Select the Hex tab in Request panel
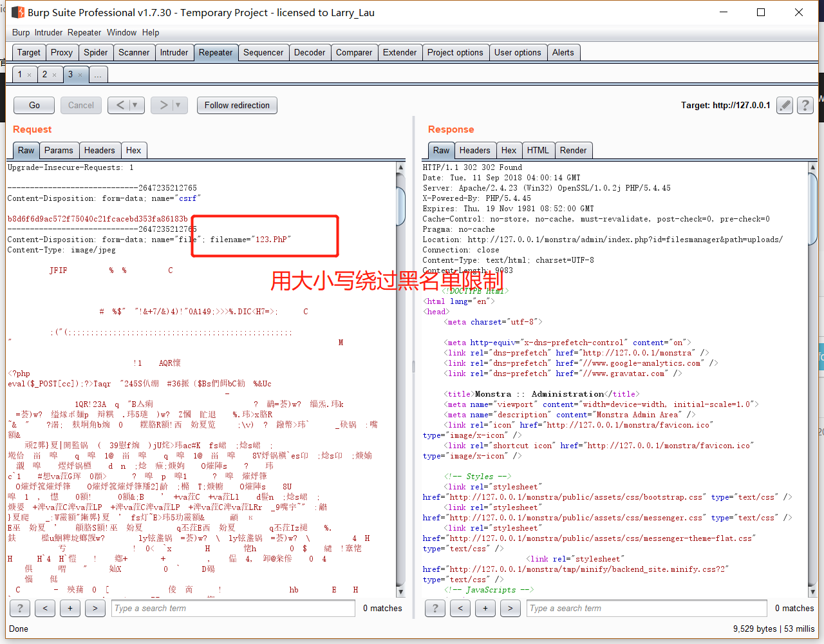Viewport: 824px width, 644px height. point(134,150)
